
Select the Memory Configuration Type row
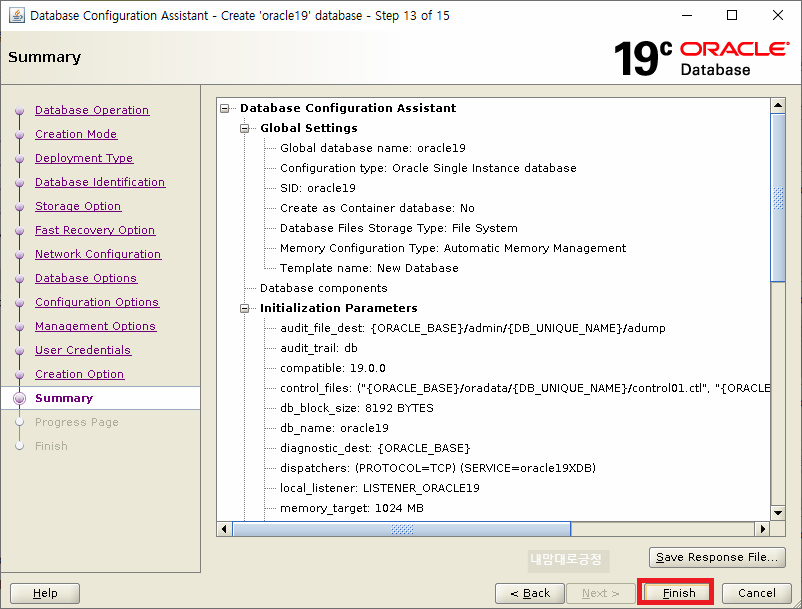pyautogui.click(x=453, y=248)
